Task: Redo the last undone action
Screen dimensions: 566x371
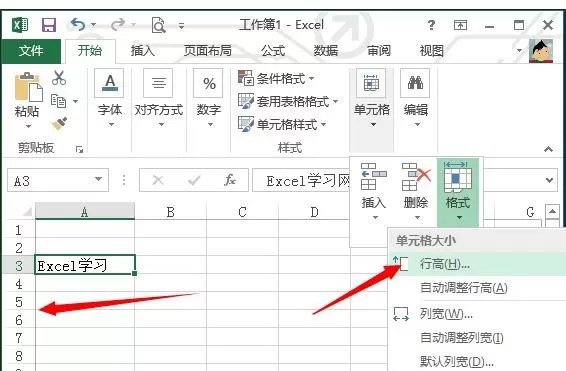Action: pos(118,25)
